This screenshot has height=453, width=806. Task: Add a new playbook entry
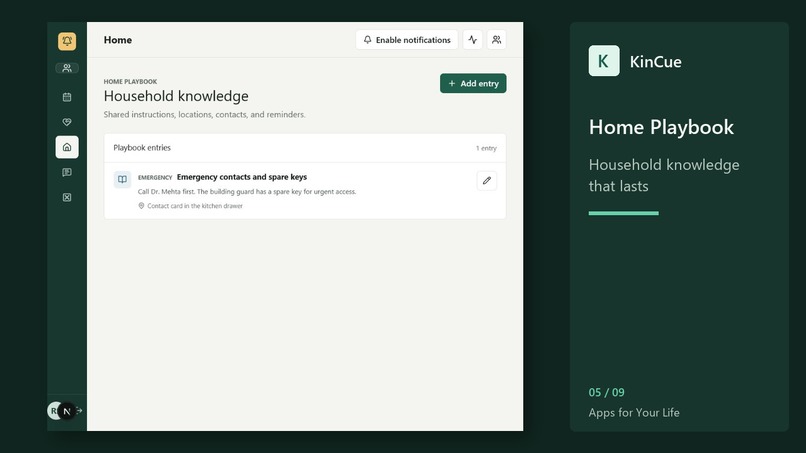click(x=473, y=83)
